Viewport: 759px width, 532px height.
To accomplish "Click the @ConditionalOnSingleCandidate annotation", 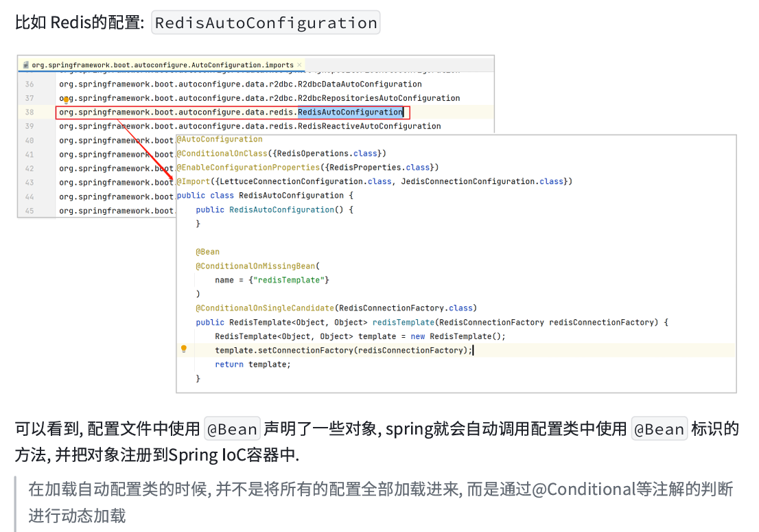I will (265, 308).
